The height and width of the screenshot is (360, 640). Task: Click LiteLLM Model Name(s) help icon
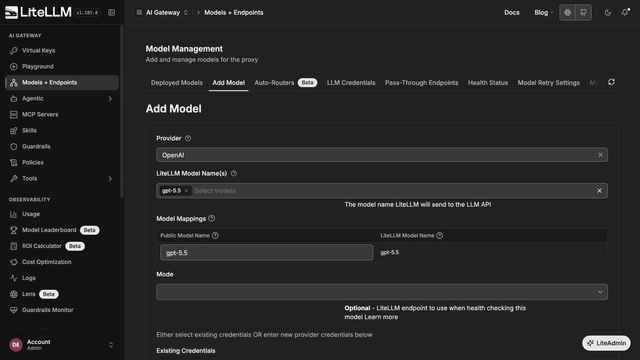tap(233, 173)
